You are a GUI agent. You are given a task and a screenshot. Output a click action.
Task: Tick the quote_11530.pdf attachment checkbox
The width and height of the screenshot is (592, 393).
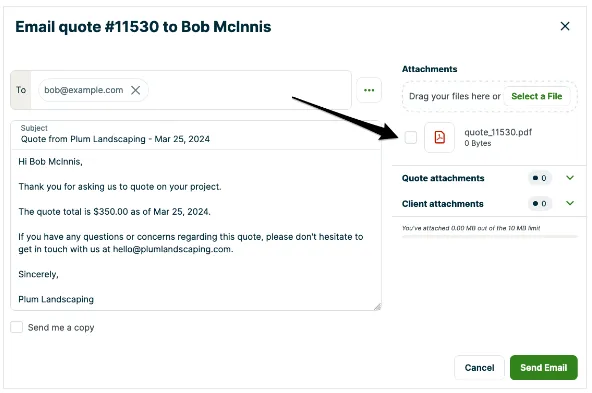(x=411, y=137)
